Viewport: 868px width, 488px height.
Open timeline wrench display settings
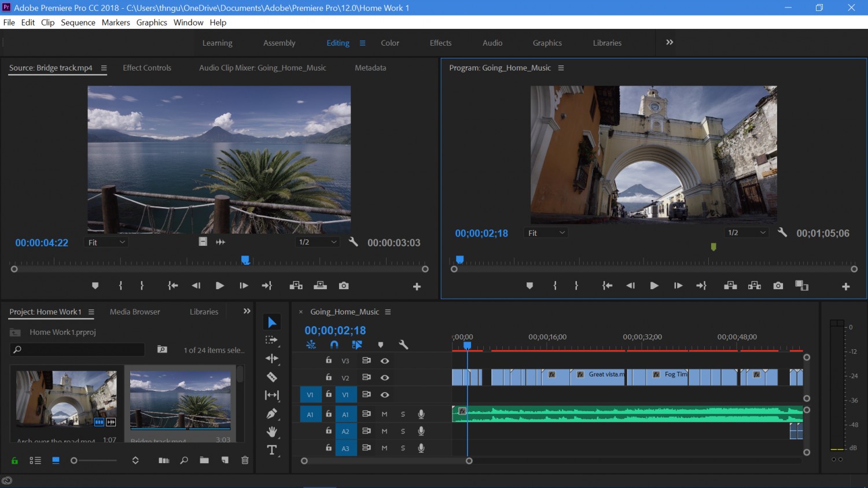point(403,345)
